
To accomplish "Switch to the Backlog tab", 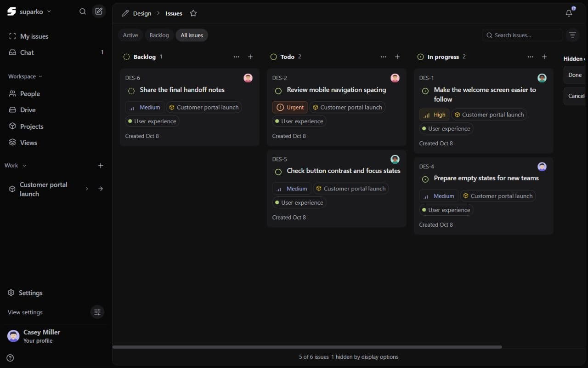I will (x=159, y=35).
